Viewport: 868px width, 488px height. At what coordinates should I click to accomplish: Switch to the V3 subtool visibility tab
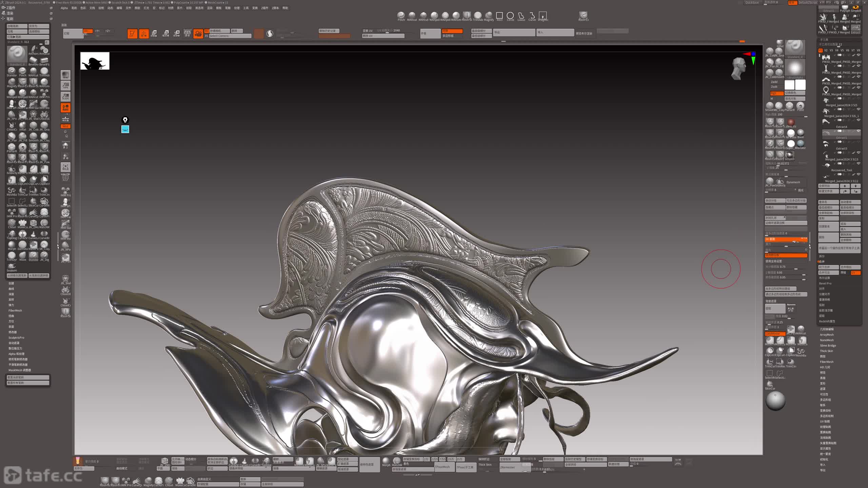pos(831,50)
